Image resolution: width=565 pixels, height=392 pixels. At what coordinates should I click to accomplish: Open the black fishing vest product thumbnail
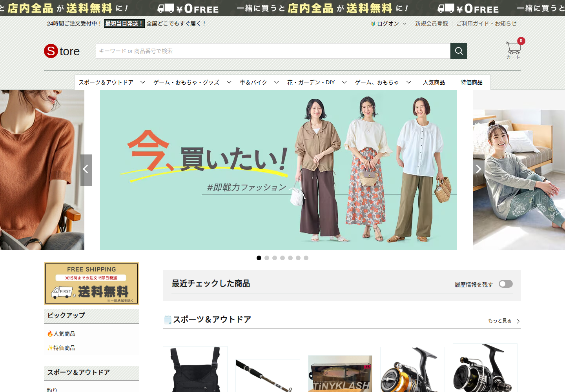coord(195,369)
